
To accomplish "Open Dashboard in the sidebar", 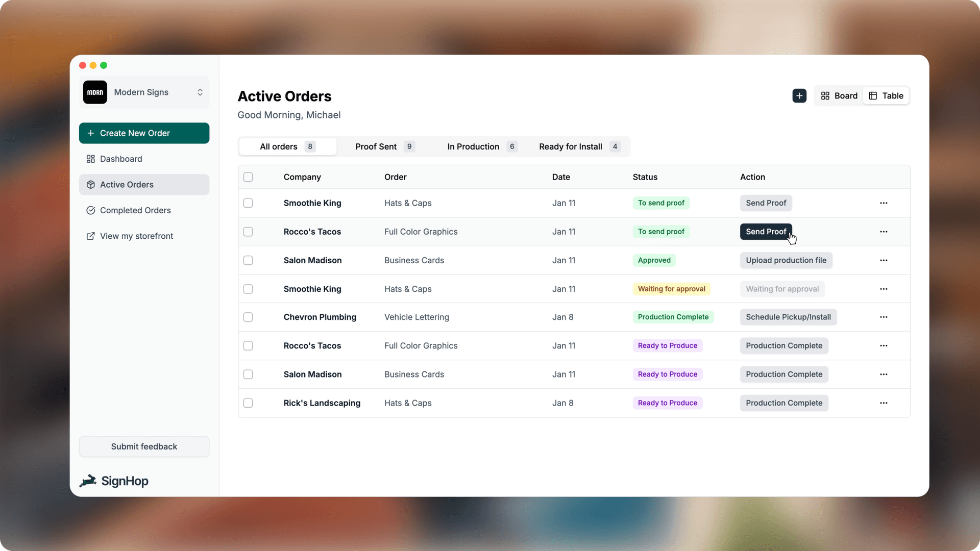I will 144,159.
